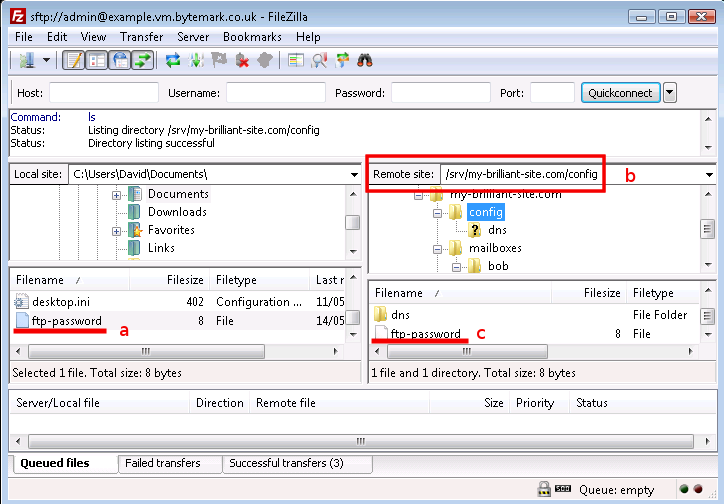Sort local files by Filename header
This screenshot has height=504, width=724.
click(x=69, y=280)
